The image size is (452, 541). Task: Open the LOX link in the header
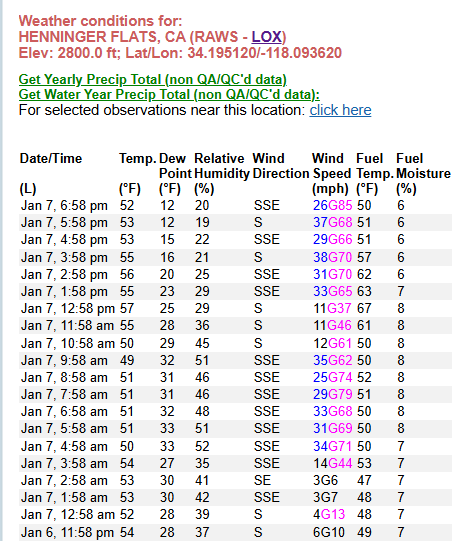click(x=266, y=37)
